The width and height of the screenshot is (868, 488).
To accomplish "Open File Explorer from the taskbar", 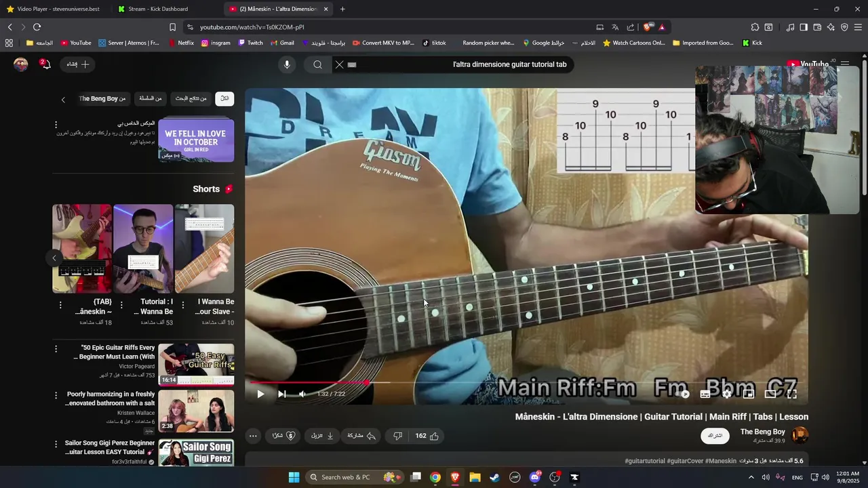I will (x=475, y=477).
